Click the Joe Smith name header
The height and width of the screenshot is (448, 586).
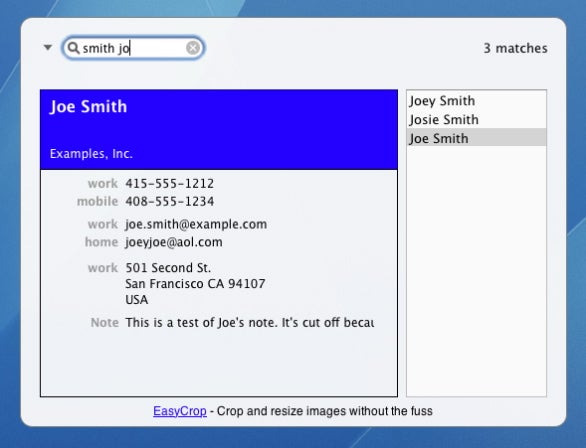[x=89, y=107]
